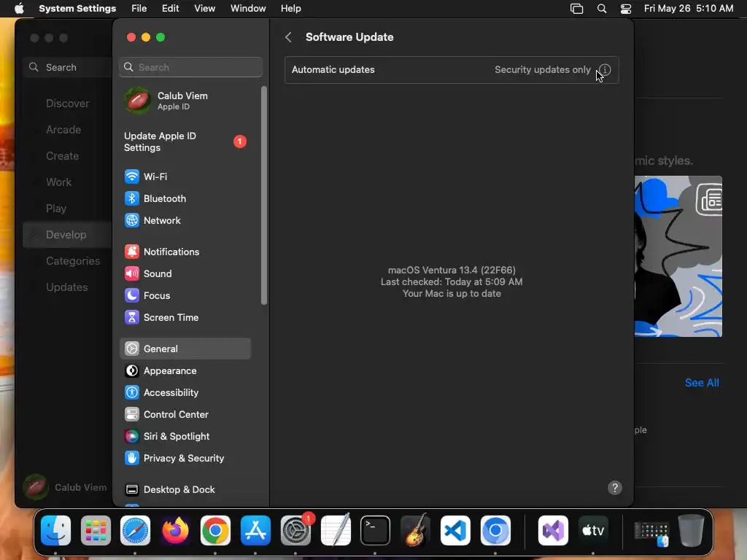747x560 pixels.
Task: Open Appearance settings
Action: pyautogui.click(x=185, y=370)
